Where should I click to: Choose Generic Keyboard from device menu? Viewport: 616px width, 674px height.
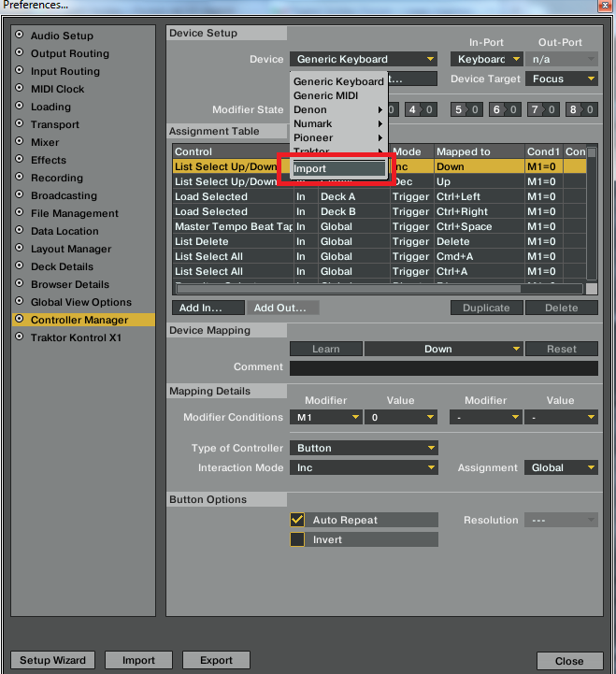(x=338, y=81)
